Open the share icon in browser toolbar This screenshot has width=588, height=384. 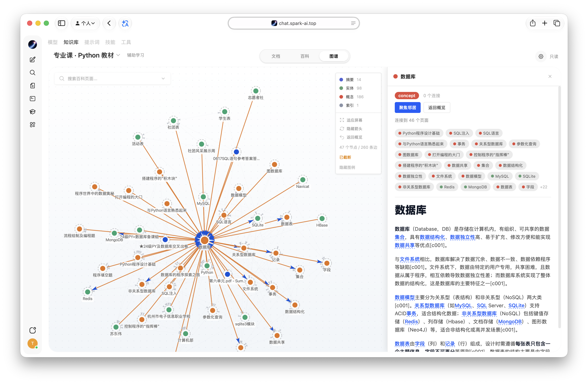[533, 23]
